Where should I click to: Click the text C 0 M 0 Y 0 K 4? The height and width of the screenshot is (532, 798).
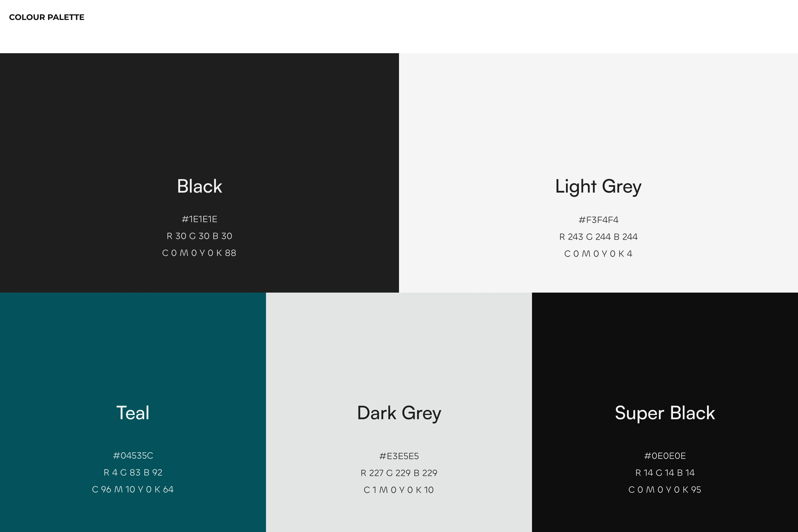pos(598,254)
